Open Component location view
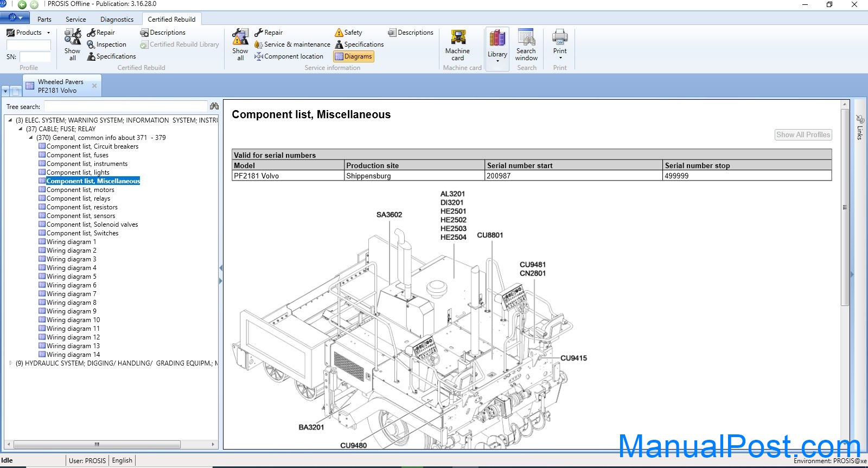This screenshot has width=868, height=468. pos(289,56)
